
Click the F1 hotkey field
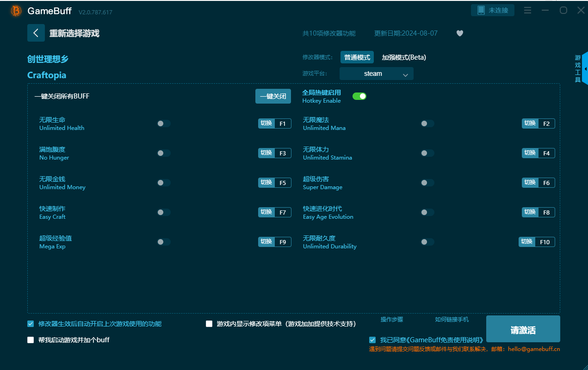click(283, 123)
